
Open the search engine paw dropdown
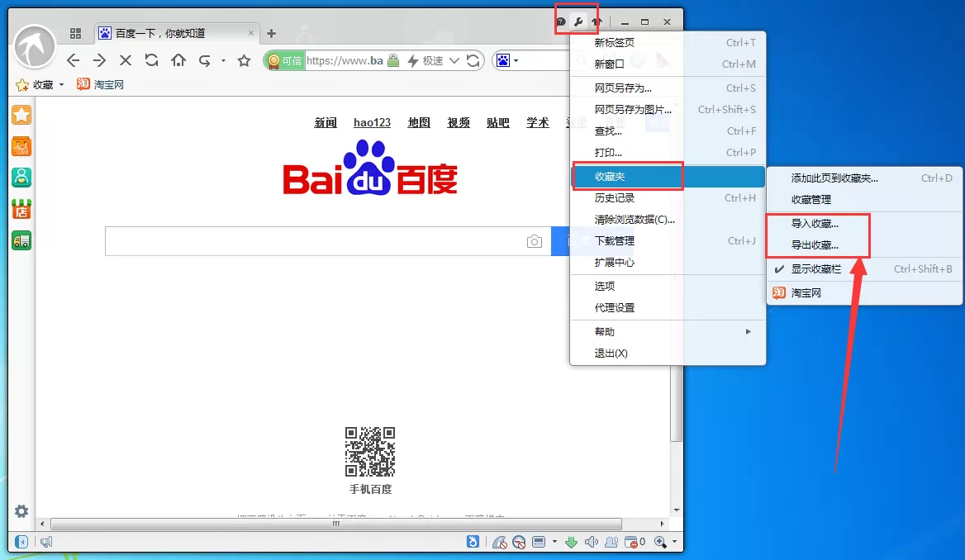(x=516, y=60)
